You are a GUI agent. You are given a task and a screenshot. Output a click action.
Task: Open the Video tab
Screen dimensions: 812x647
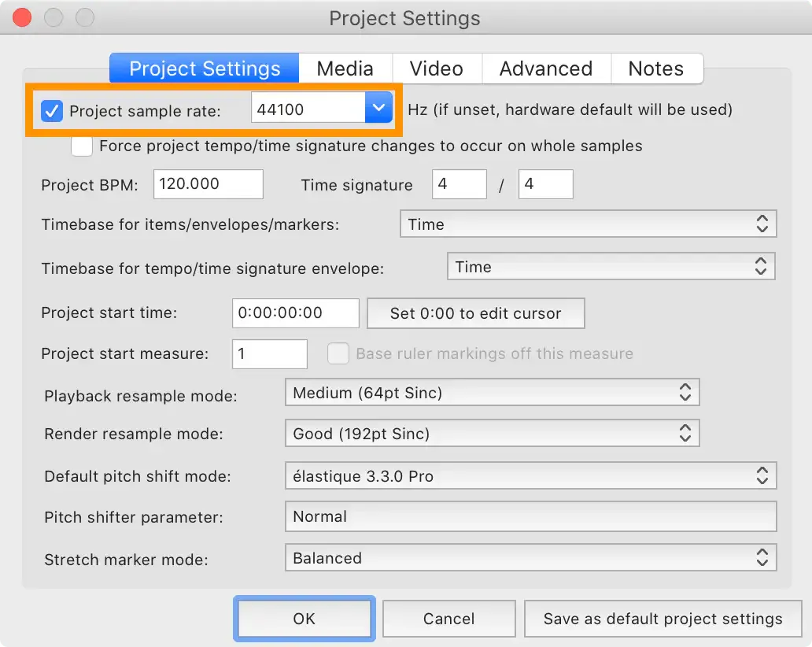pyautogui.click(x=436, y=68)
